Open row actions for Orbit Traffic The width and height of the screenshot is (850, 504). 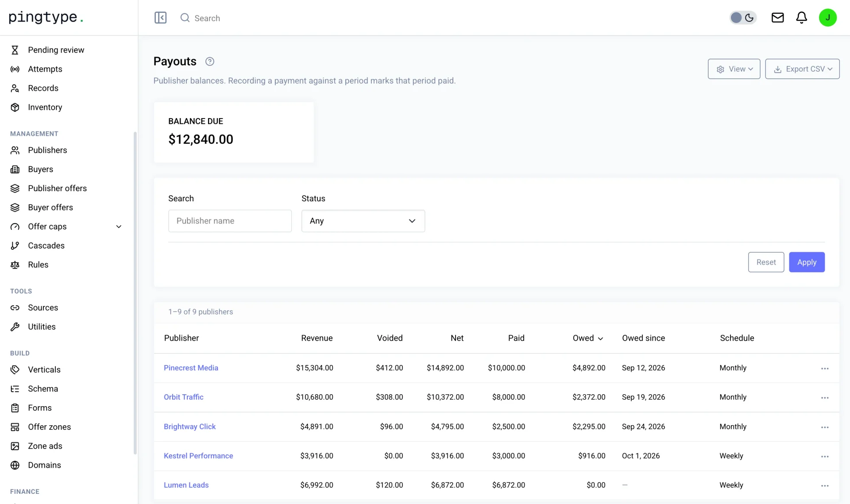click(x=824, y=397)
